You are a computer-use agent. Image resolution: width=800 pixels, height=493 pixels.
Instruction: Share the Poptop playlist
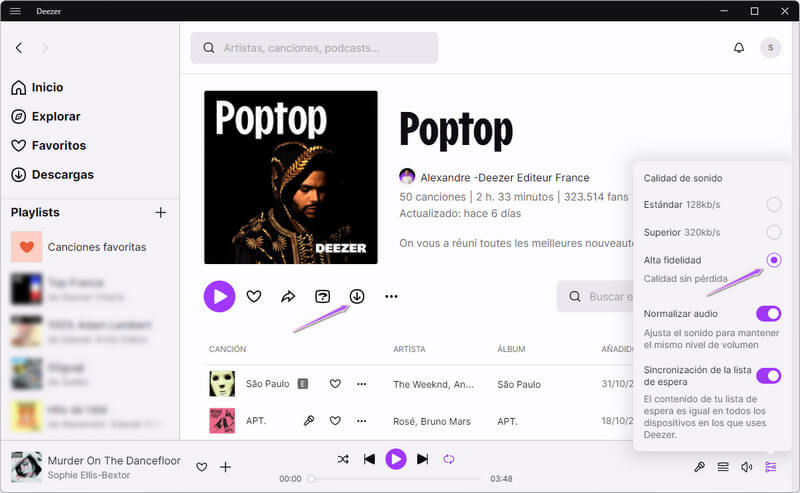[288, 296]
